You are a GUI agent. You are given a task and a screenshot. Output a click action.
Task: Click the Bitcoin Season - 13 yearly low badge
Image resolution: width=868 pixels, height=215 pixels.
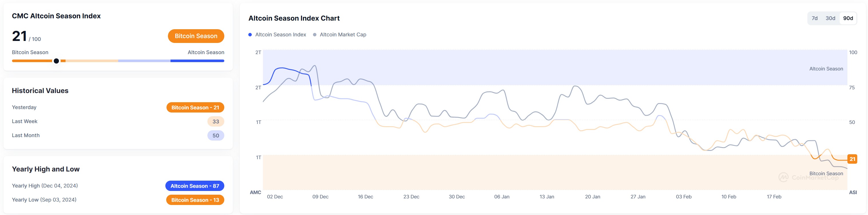tap(195, 200)
